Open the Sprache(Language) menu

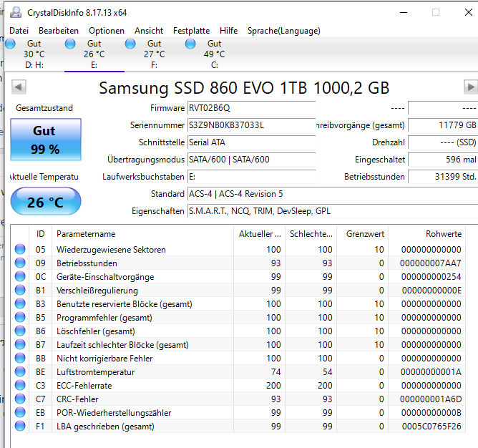tap(284, 31)
